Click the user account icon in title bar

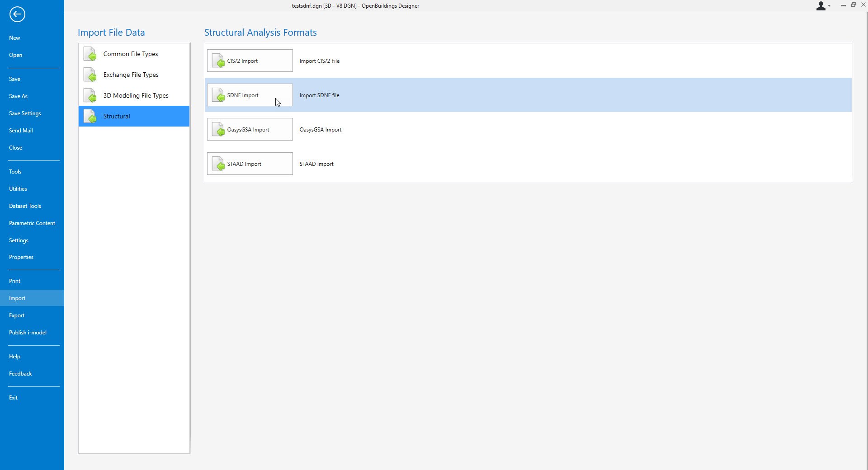[x=820, y=6]
